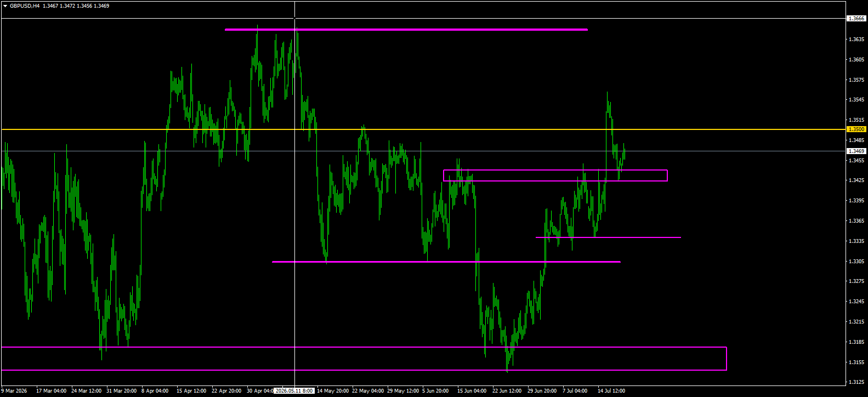Image resolution: width=868 pixels, height=397 pixels.
Task: Click the 1.3605 price axis label
Action: point(856,60)
